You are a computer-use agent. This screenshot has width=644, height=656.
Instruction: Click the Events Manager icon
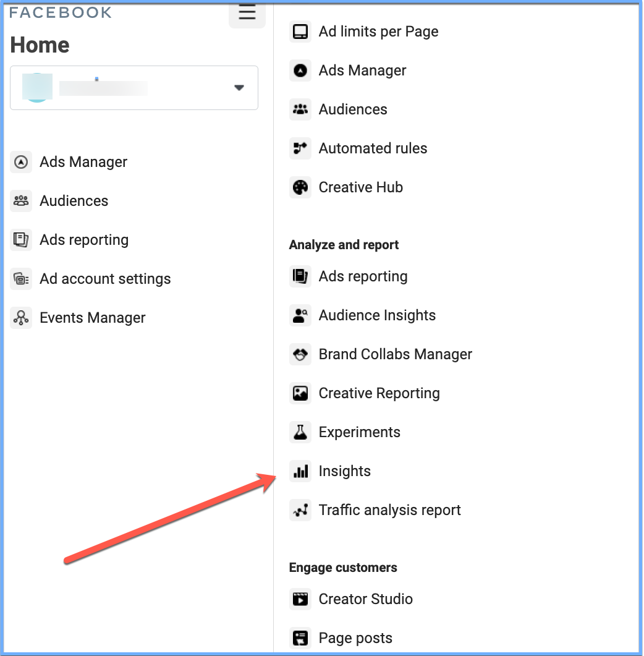21,318
